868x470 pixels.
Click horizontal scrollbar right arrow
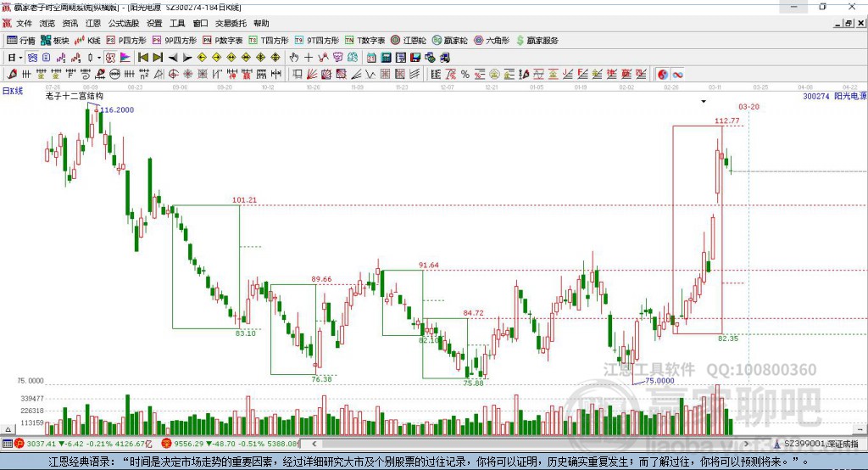coord(746,444)
